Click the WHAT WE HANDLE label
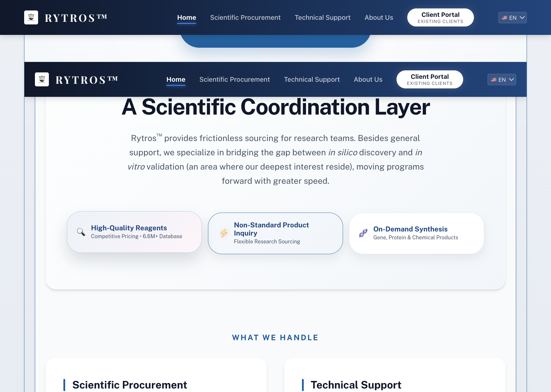Screen dimensions: 551x392 (x=275, y=338)
